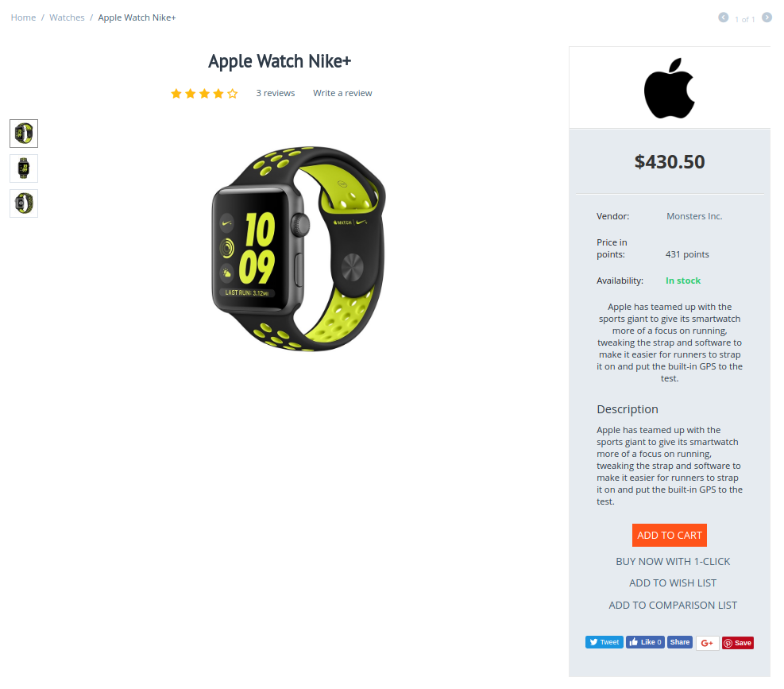
Task: Select the third watch thumbnail
Action: click(24, 203)
